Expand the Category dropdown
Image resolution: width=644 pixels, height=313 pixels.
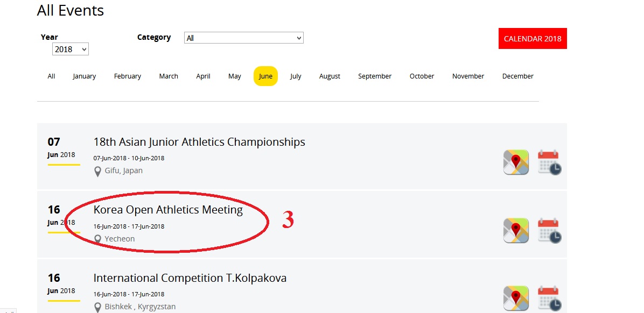244,38
